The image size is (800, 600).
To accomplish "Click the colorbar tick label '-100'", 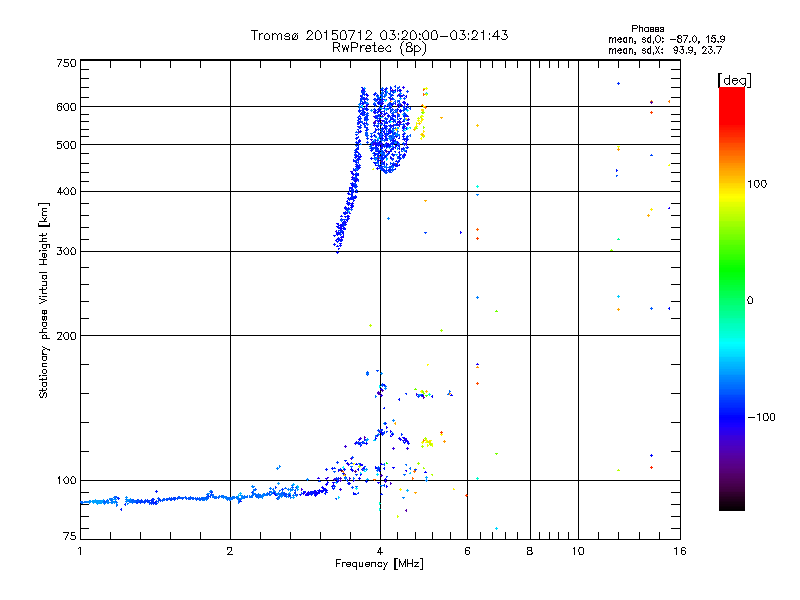I will tap(761, 417).
